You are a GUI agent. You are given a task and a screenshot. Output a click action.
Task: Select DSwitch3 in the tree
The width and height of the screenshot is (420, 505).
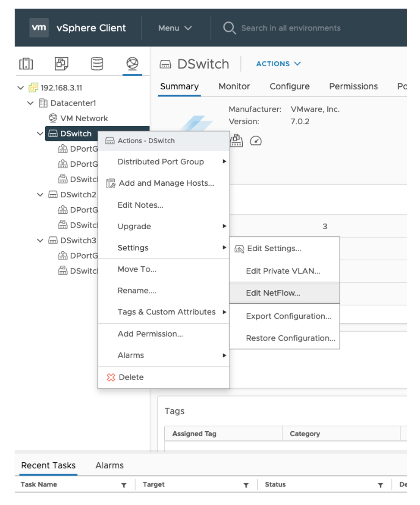coord(78,240)
